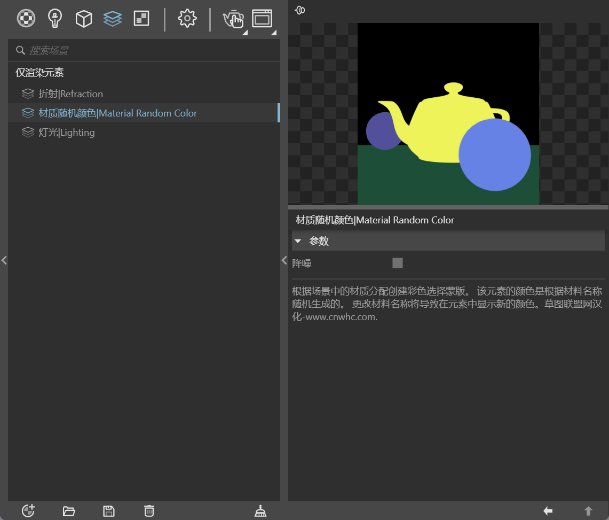Select the 灯光|Lighting render element
Screen dimensions: 609x520
point(144,132)
